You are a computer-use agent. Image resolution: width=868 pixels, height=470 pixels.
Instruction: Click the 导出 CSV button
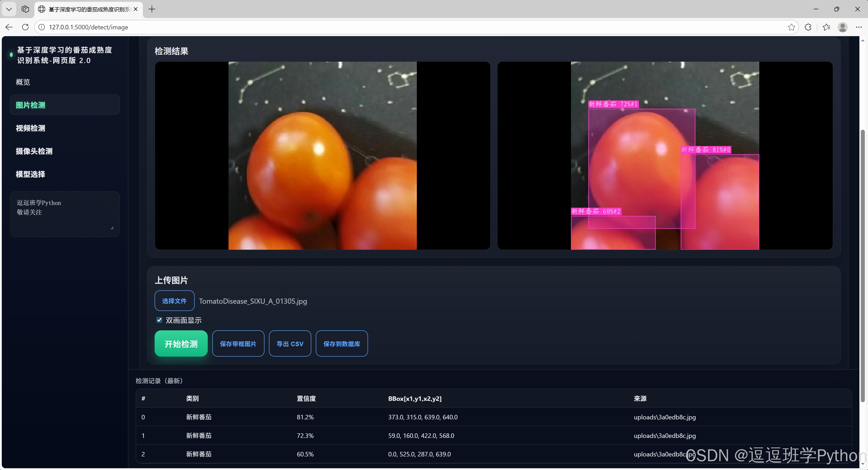pos(290,343)
